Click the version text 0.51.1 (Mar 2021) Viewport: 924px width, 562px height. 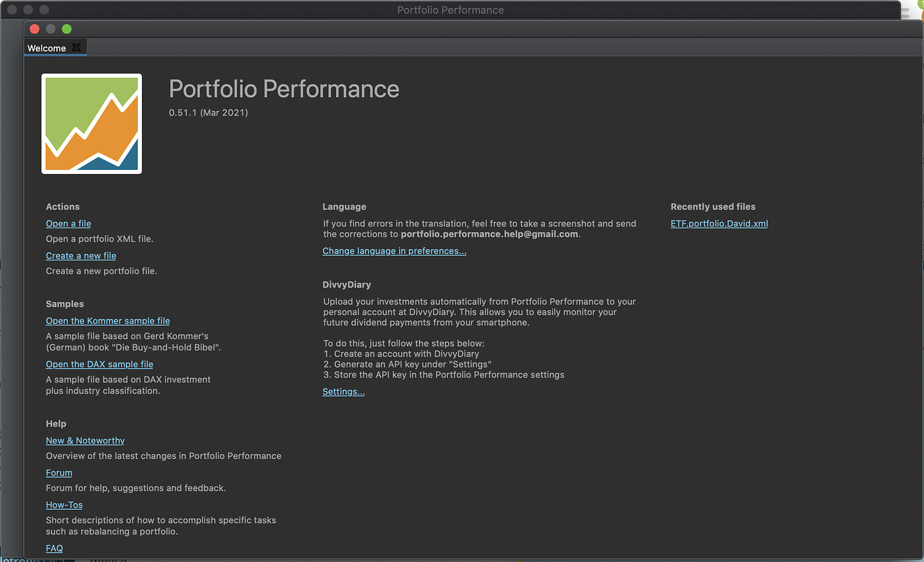click(x=208, y=112)
